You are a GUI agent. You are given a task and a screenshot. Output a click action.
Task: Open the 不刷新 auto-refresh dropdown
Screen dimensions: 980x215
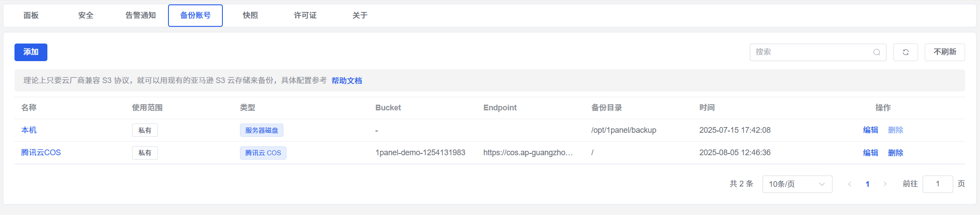pos(945,52)
